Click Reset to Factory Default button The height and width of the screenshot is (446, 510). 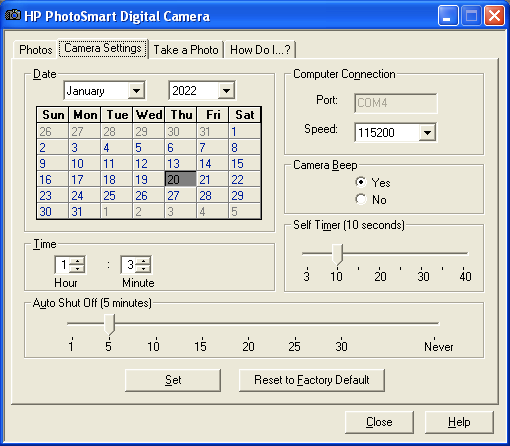click(x=312, y=380)
